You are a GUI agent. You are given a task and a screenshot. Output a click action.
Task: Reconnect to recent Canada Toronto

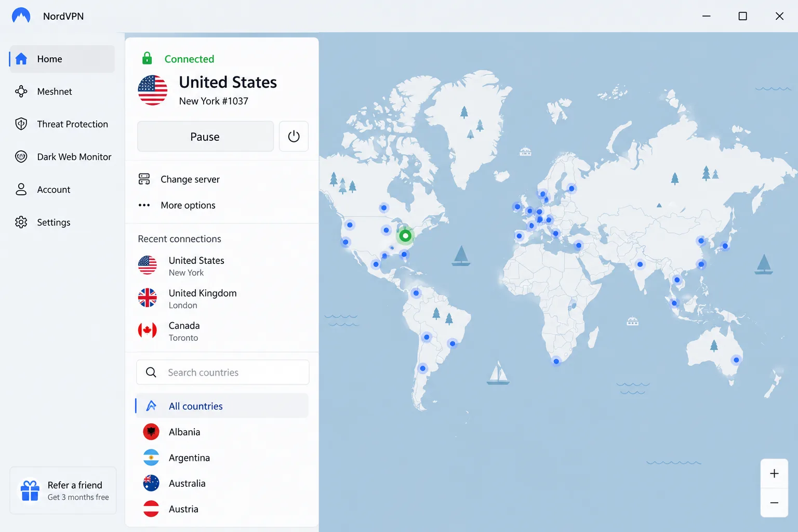click(x=222, y=331)
